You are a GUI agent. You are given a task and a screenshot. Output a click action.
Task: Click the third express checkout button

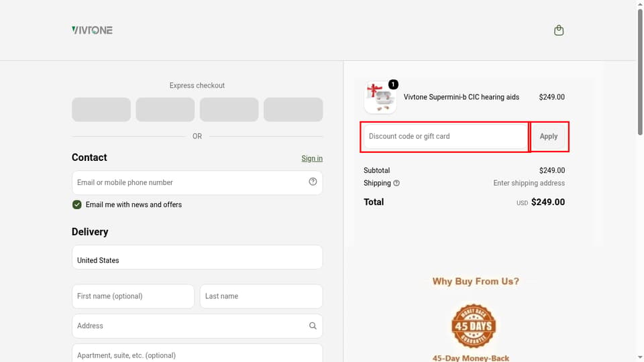229,109
